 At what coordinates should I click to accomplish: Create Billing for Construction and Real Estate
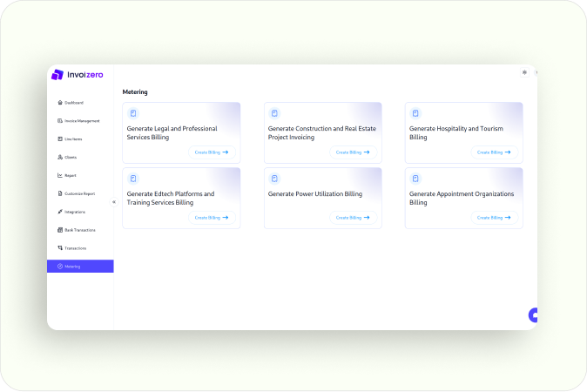point(353,152)
